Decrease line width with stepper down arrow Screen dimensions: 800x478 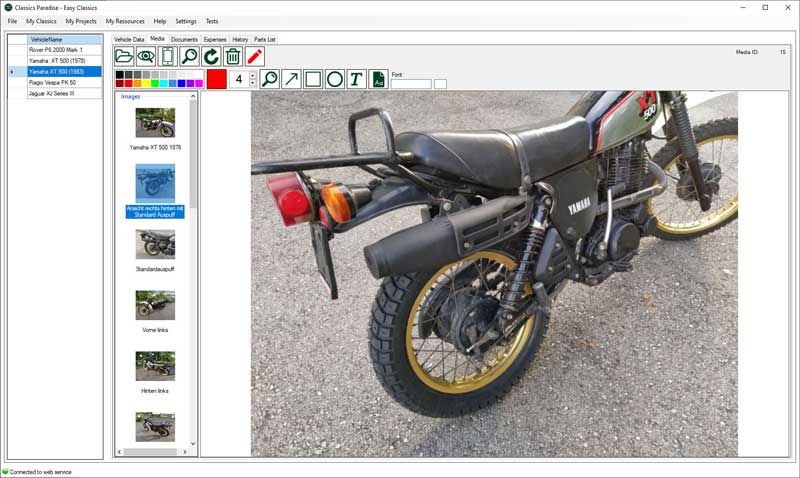(x=253, y=83)
